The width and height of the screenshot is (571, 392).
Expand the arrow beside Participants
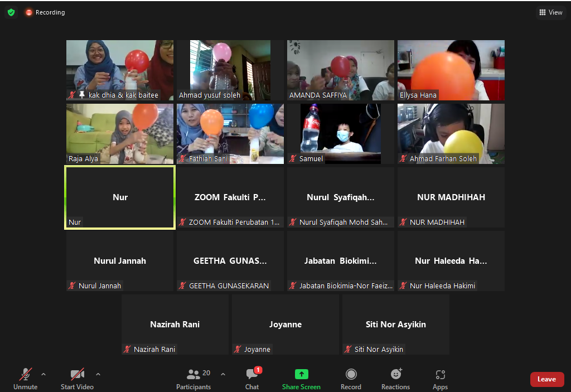223,374
